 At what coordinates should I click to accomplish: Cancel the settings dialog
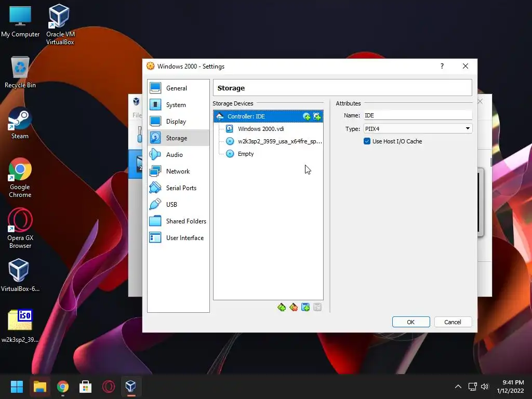tap(453, 322)
